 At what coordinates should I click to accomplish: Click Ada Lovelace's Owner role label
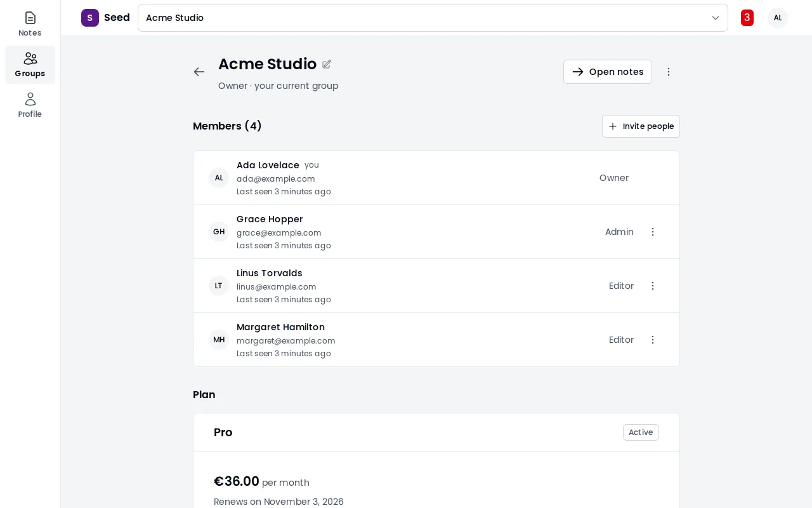click(x=614, y=178)
